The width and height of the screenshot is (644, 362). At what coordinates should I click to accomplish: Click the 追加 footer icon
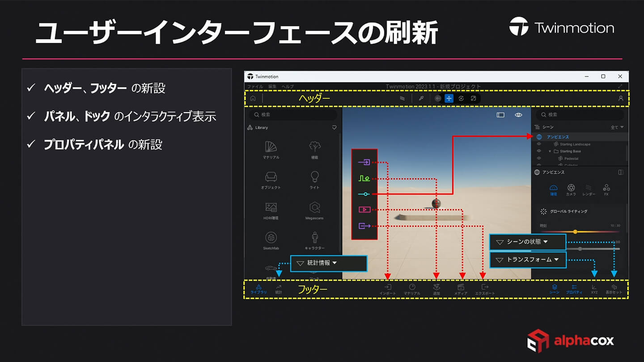click(436, 290)
